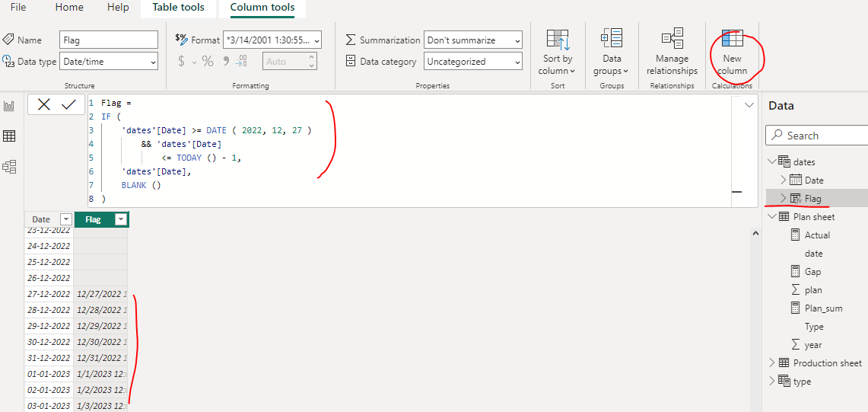Image resolution: width=868 pixels, height=412 pixels.
Task: Click the Plan sheet table icon
Action: 784,216
